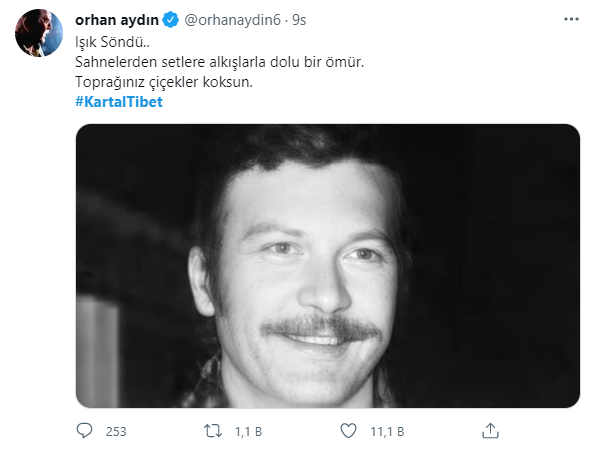Open the @orhanaydin6 handle link
This screenshot has height=450, width=592.
point(232,20)
